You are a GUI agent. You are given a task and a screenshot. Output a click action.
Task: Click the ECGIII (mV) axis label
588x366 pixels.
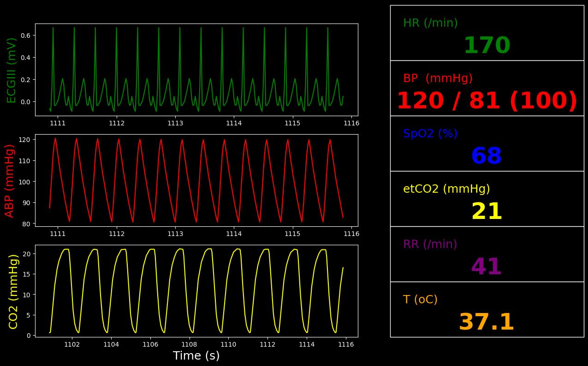pos(12,70)
